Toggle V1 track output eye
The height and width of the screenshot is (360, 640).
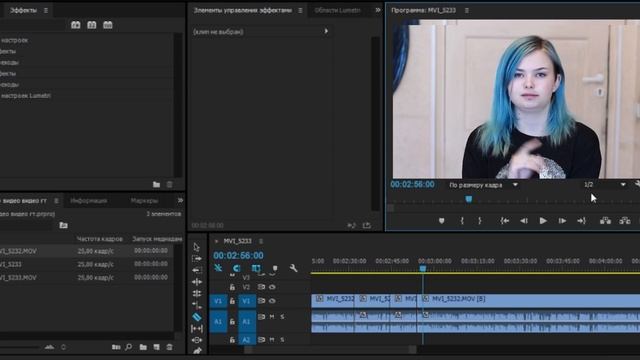(272, 301)
